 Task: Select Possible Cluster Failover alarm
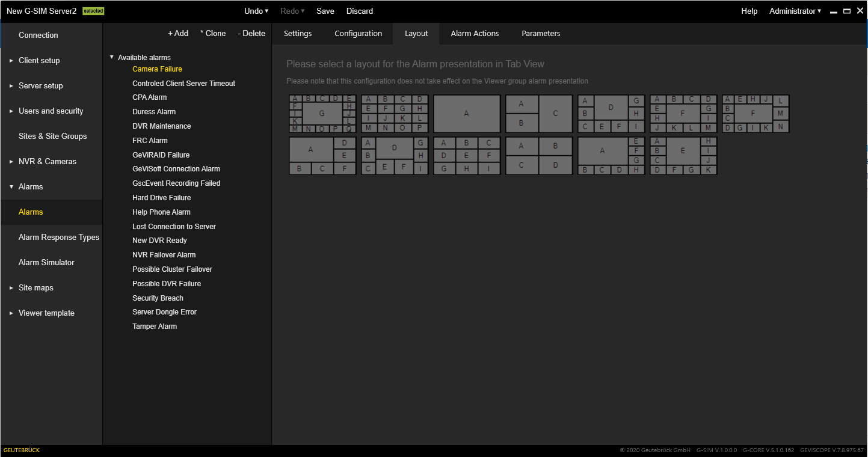coord(173,269)
